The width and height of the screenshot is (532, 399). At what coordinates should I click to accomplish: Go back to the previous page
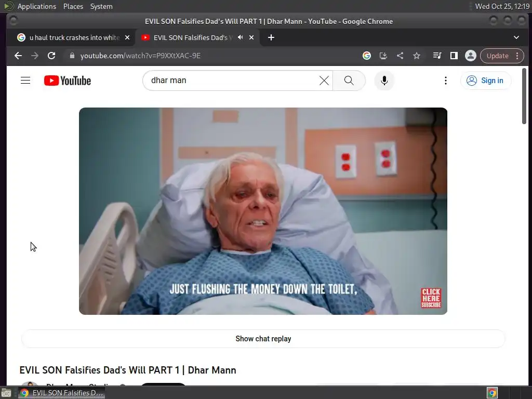[x=18, y=56]
